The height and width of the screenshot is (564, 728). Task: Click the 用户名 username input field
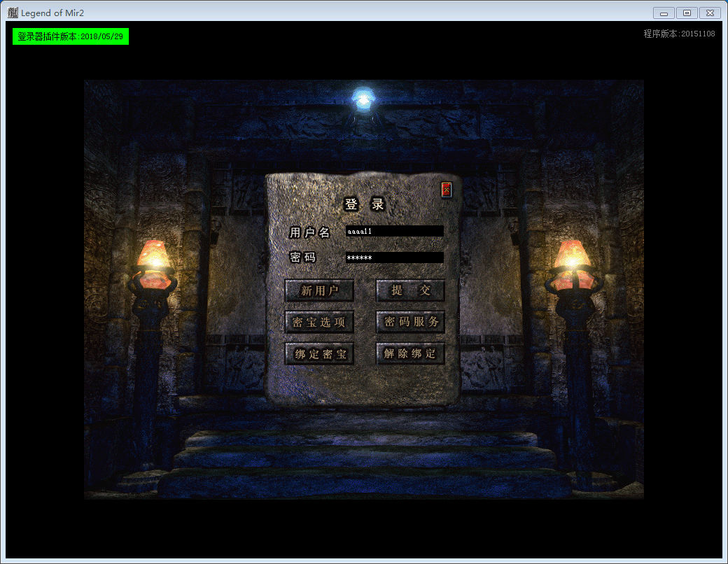click(394, 231)
